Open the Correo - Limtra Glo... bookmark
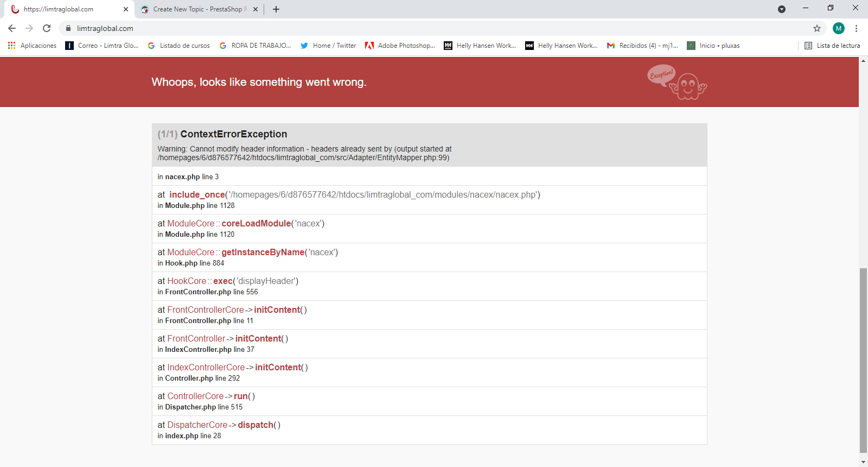Screen dimensions: 868x467 (x=102, y=46)
